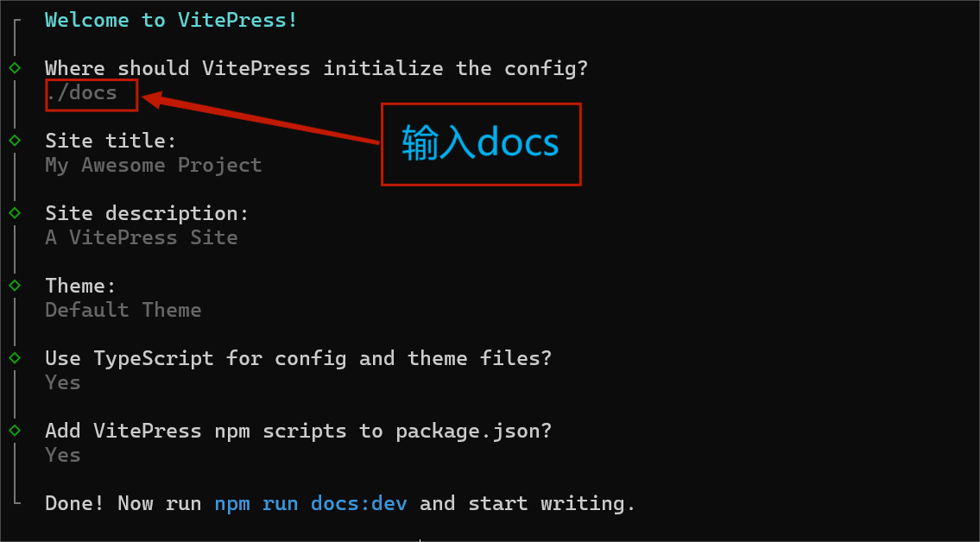Click the red arrow pointing at ./docs
Screen dimensions: 980x542
tap(259, 121)
